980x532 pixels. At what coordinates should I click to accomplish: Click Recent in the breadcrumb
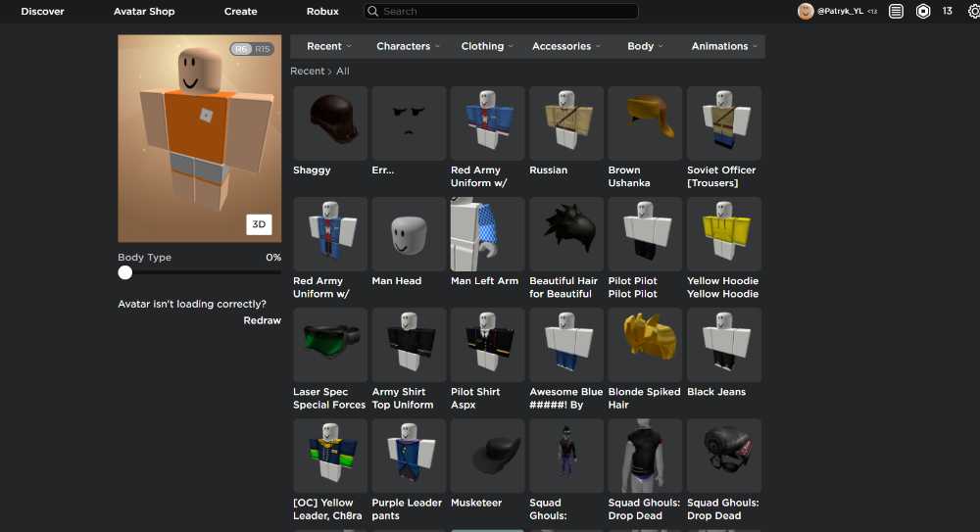307,72
